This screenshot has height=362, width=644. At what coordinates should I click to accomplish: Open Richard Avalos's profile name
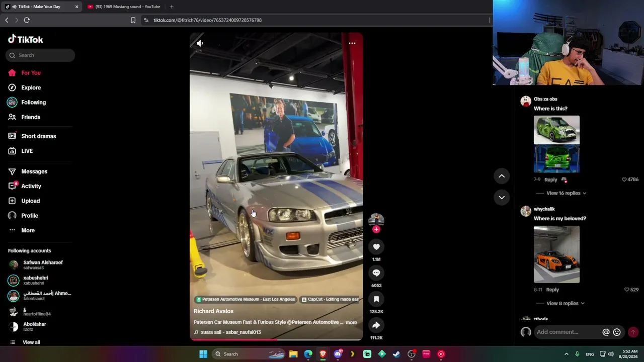click(x=213, y=311)
